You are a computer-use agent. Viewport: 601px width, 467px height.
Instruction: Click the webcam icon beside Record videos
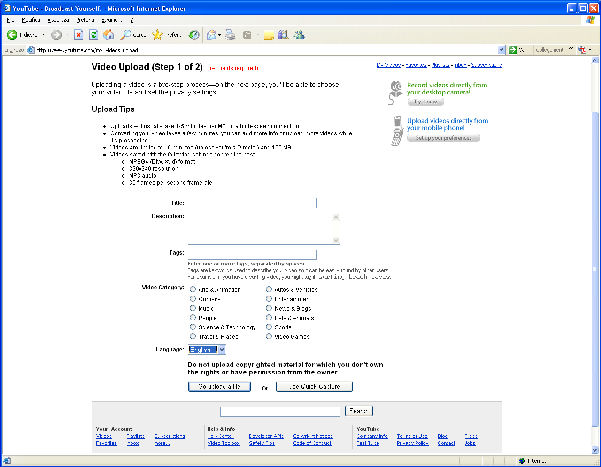point(396,92)
